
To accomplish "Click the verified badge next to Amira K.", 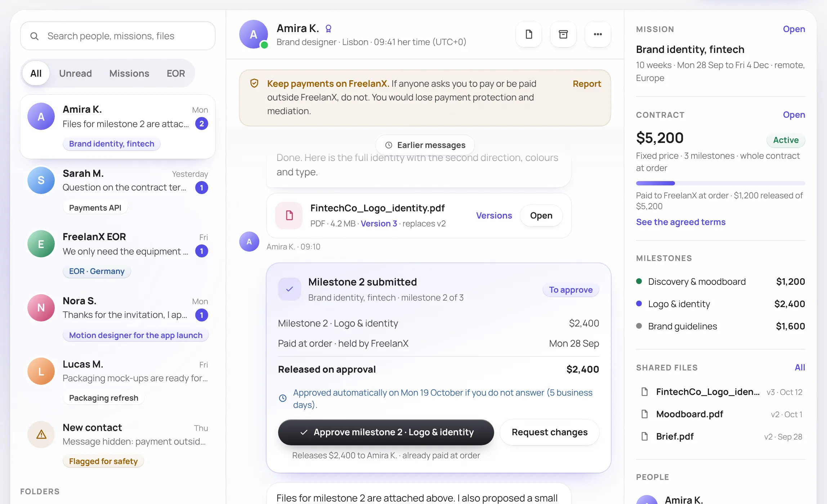I will coord(328,28).
